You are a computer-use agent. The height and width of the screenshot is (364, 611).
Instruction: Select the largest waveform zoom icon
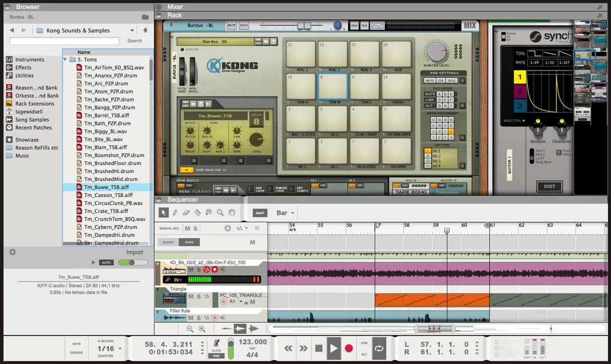click(253, 329)
